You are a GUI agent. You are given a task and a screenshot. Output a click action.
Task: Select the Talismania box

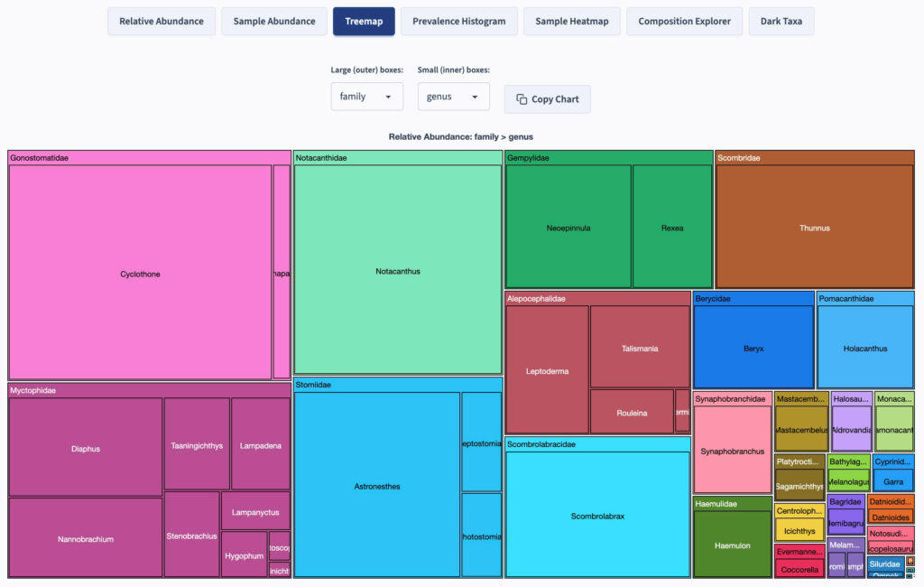640,347
